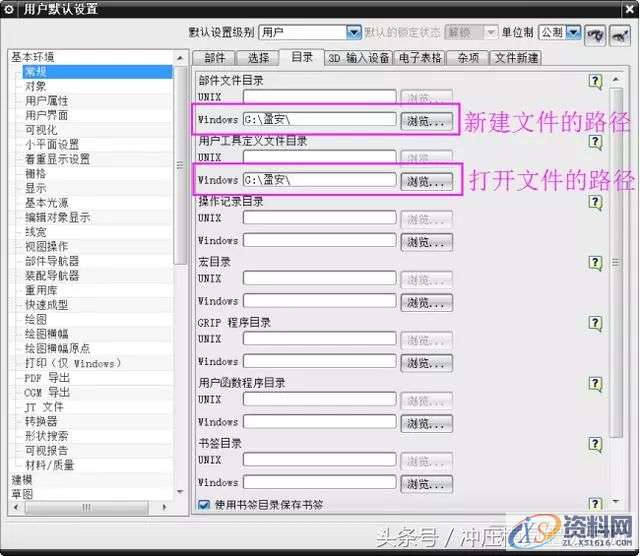
Task: Open 默认设置级别 dropdown
Action: click(353, 32)
